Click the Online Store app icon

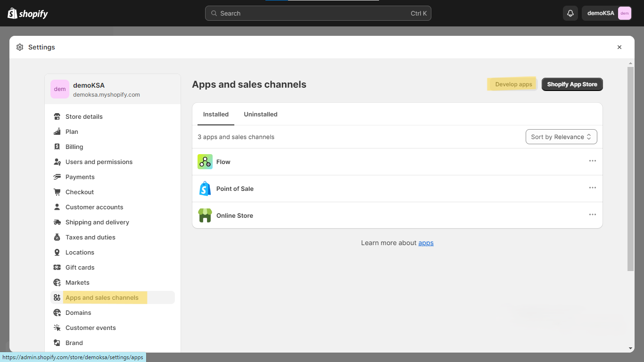click(x=205, y=215)
